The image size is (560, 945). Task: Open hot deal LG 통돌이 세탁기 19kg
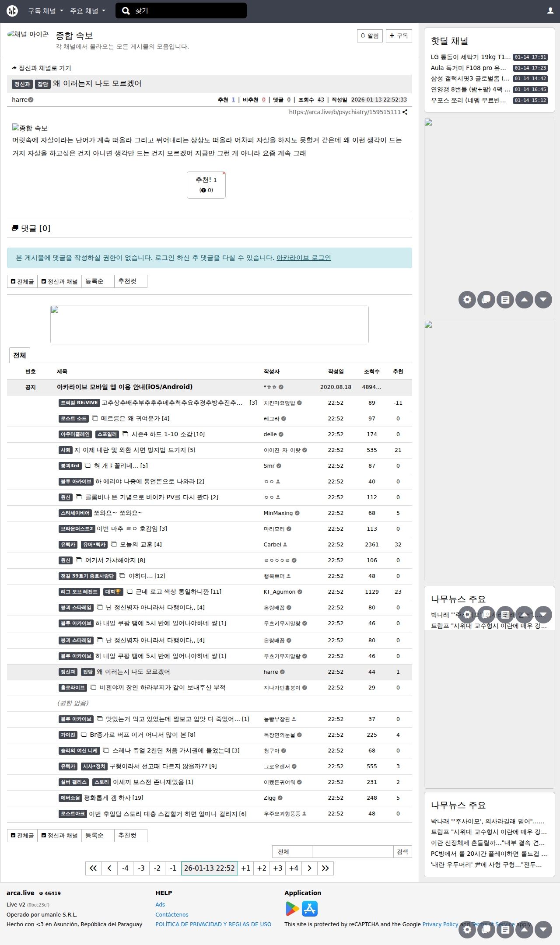click(x=470, y=57)
